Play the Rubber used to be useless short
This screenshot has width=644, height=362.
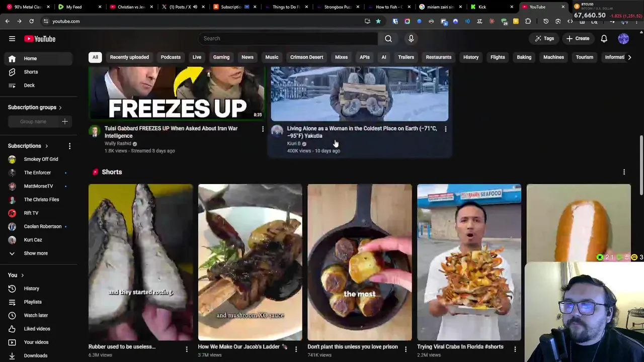click(x=140, y=262)
